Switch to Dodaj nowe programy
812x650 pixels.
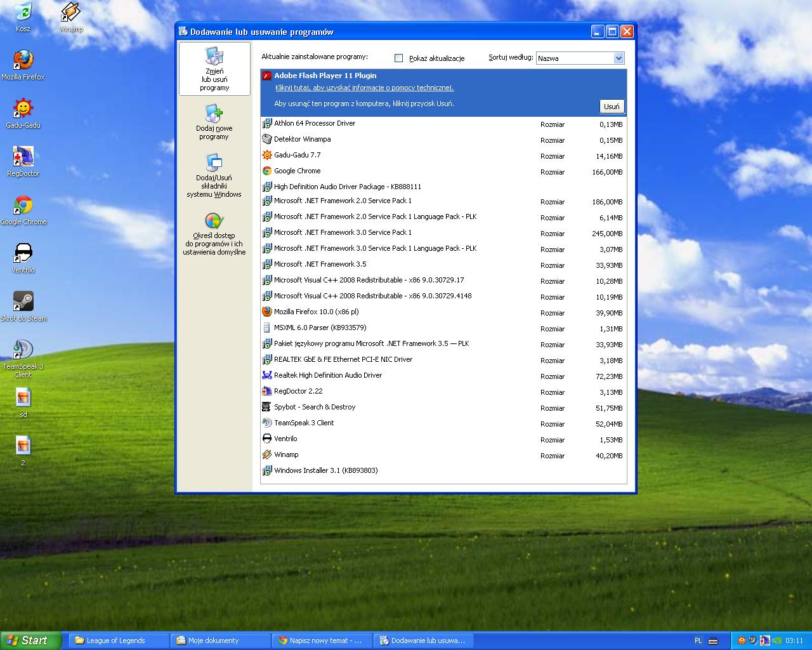pyautogui.click(x=214, y=123)
